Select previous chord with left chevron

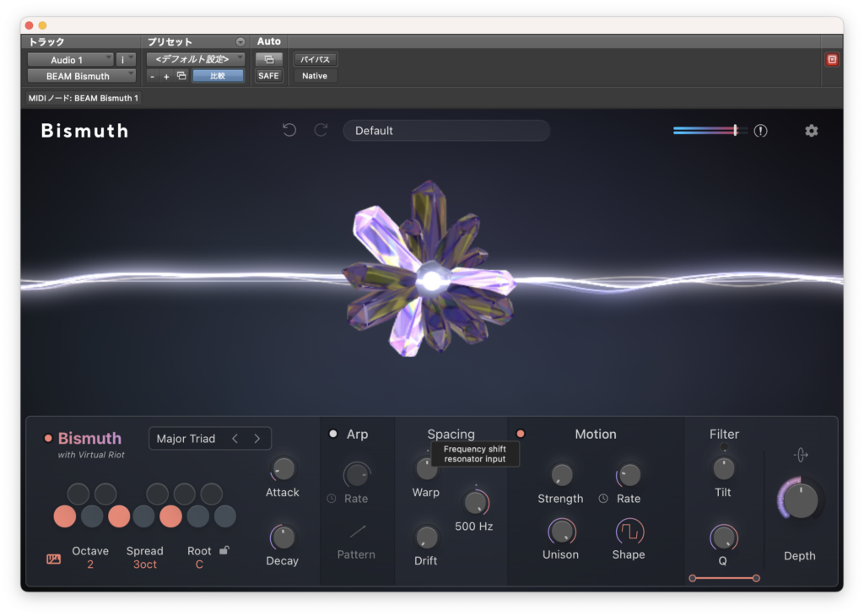tap(235, 439)
